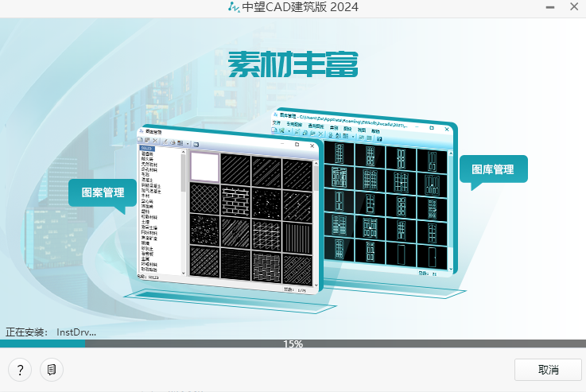Image resolution: width=586 pixels, height=392 pixels.
Task: Click the ZWCAD logo in title bar
Action: click(x=234, y=7)
